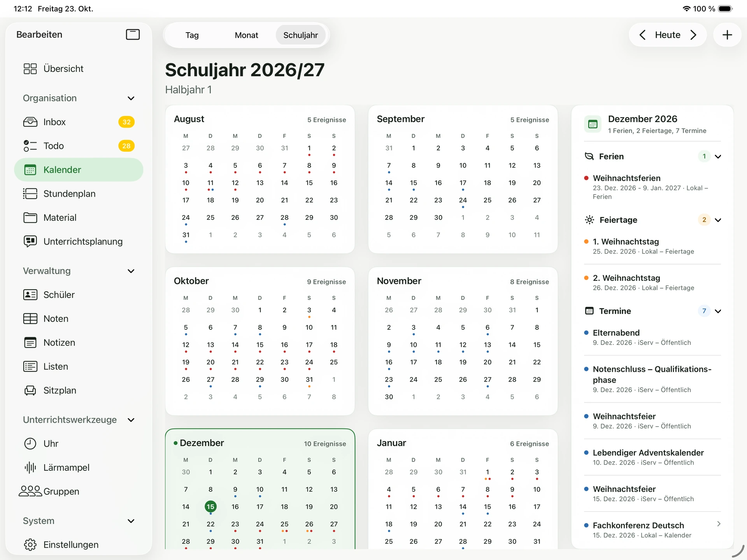Jump to Heute
Screen dimensions: 747x560
[x=668, y=35]
